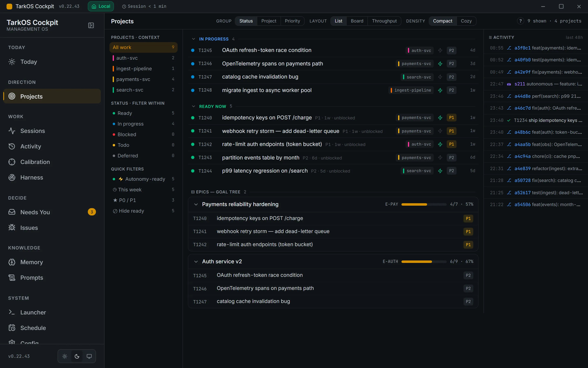Click search-svc tag on T1247 row
This screenshot has height=368, width=588.
[x=417, y=77]
